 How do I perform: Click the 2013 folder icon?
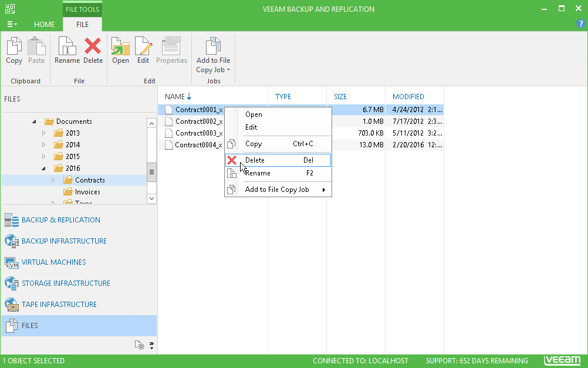click(59, 133)
